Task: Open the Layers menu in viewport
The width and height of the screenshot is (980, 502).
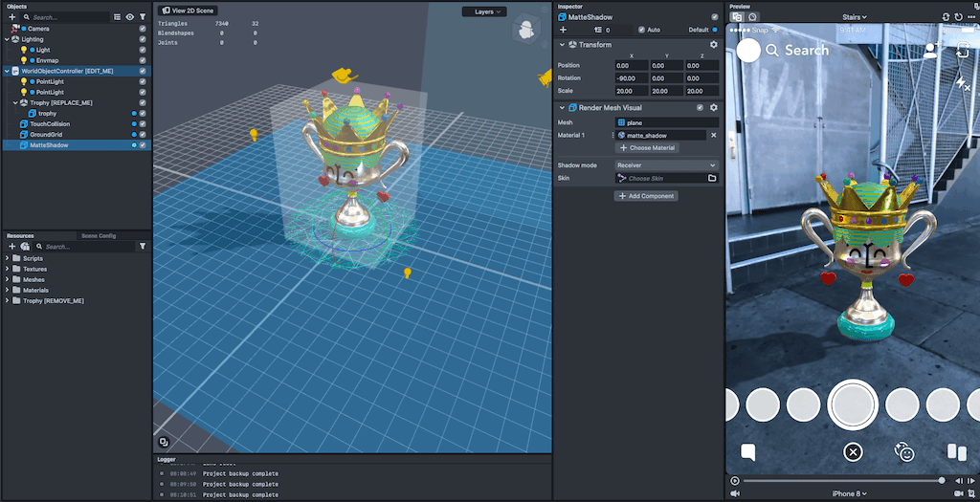Action: tap(484, 12)
